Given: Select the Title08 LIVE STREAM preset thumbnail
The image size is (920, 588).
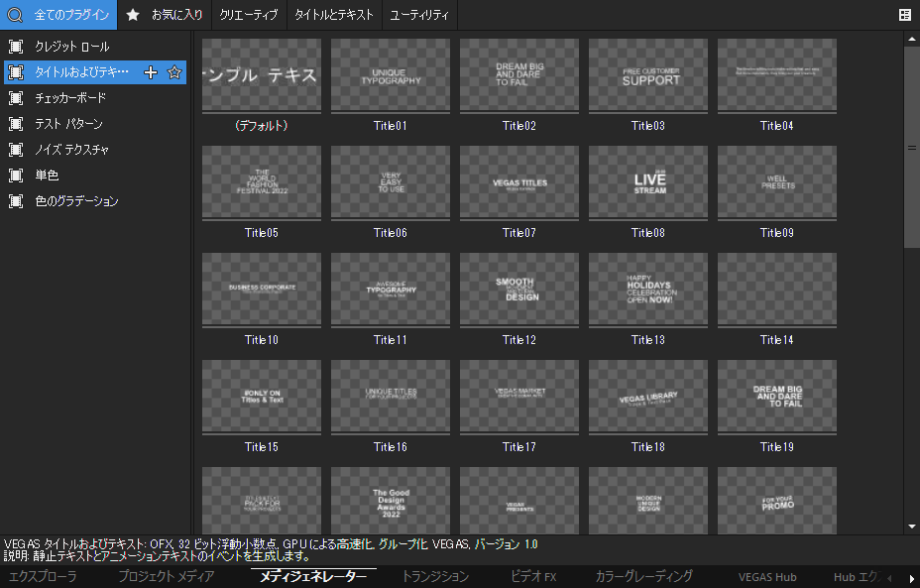Looking at the screenshot, I should point(650,183).
